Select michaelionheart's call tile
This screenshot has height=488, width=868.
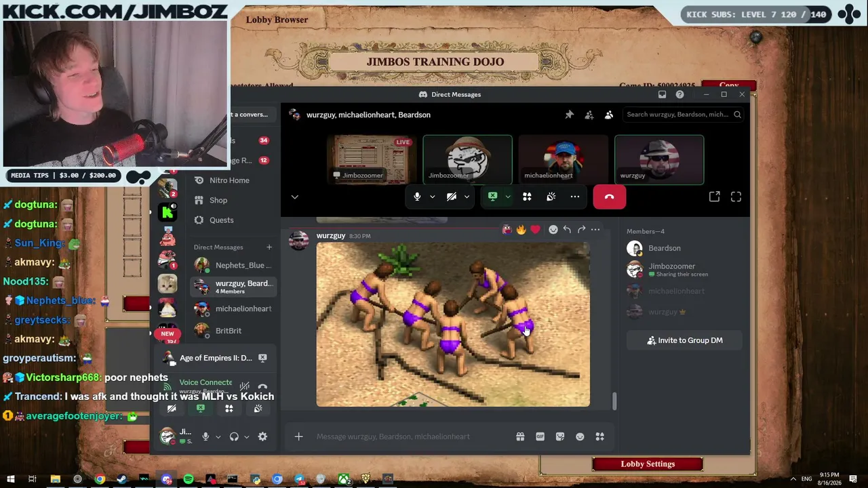pyautogui.click(x=563, y=160)
